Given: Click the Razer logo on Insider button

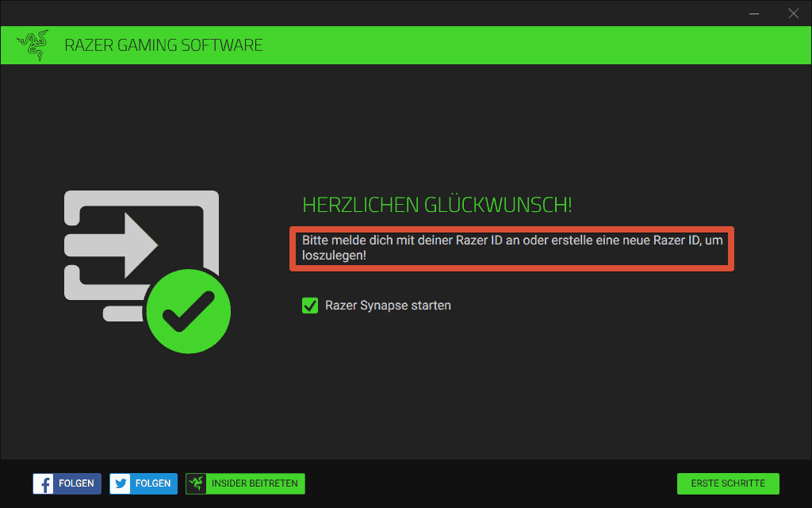Looking at the screenshot, I should [197, 483].
